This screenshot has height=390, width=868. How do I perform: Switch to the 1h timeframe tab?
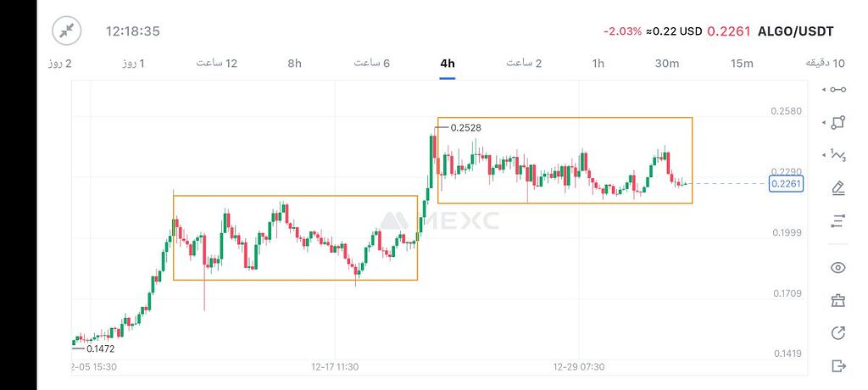(x=598, y=64)
